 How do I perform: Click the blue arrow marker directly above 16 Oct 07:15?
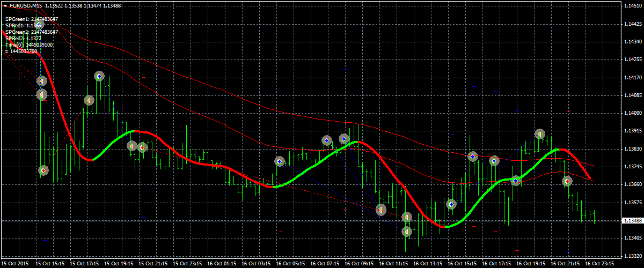click(327, 140)
